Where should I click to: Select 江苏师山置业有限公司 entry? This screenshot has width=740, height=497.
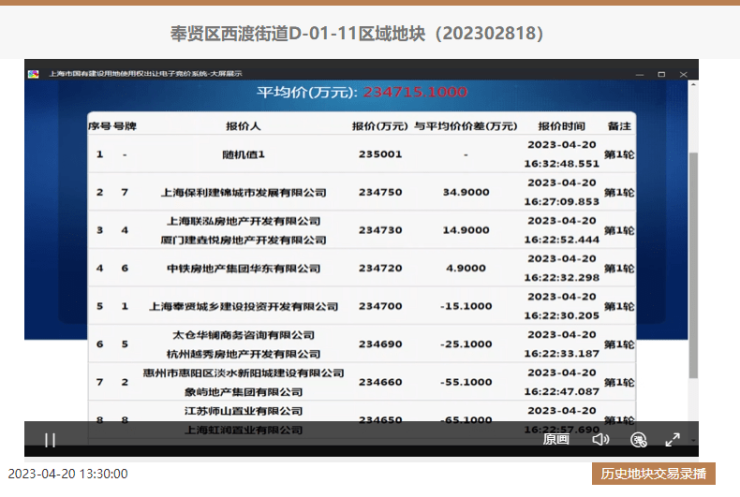pos(244,411)
